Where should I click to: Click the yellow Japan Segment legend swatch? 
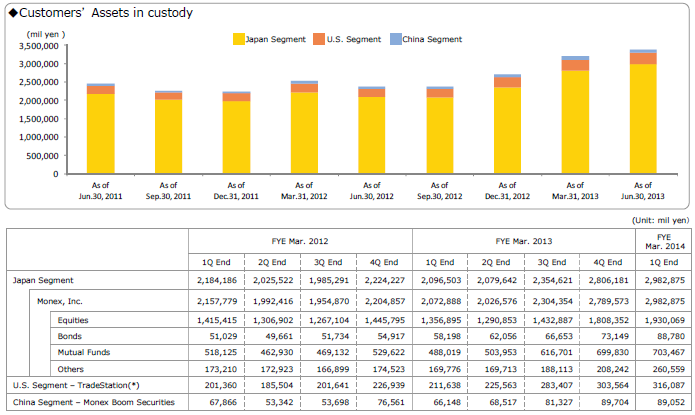pos(239,39)
